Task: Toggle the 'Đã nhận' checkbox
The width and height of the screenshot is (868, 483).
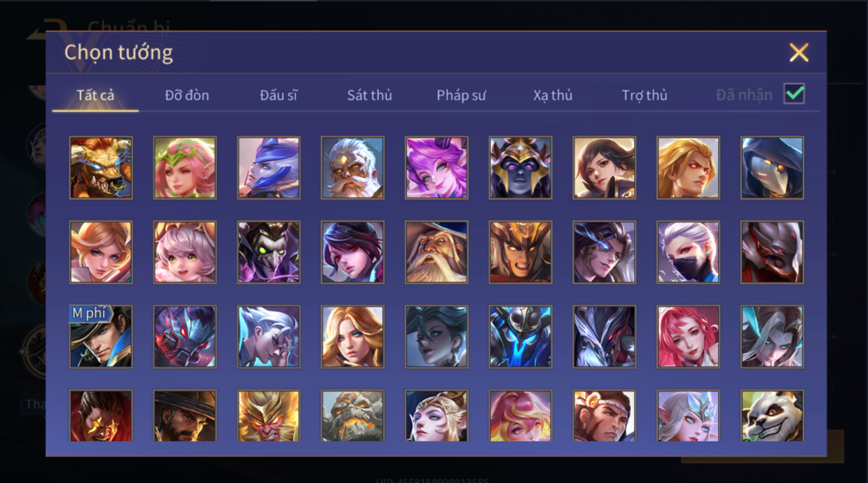Action: [x=794, y=94]
